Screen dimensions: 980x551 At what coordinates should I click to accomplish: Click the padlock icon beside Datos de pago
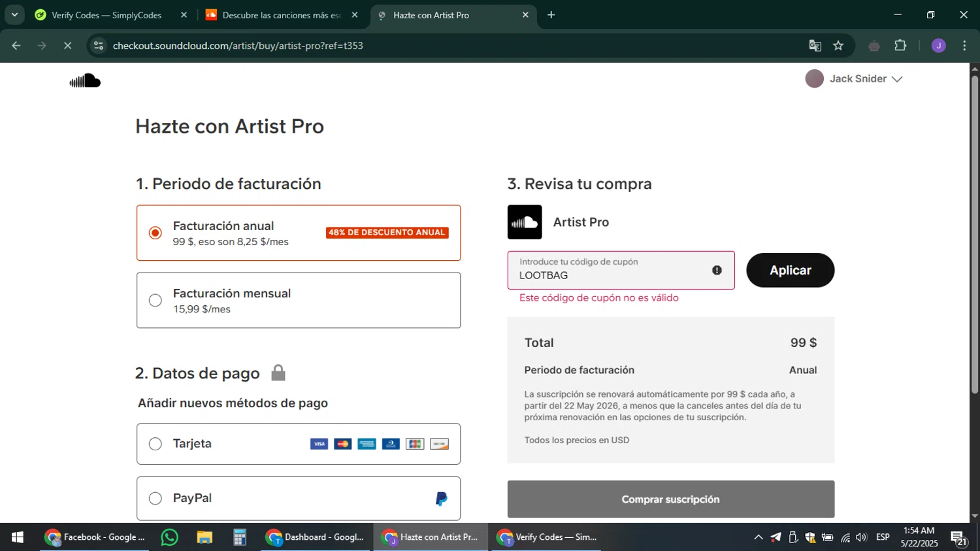(278, 373)
